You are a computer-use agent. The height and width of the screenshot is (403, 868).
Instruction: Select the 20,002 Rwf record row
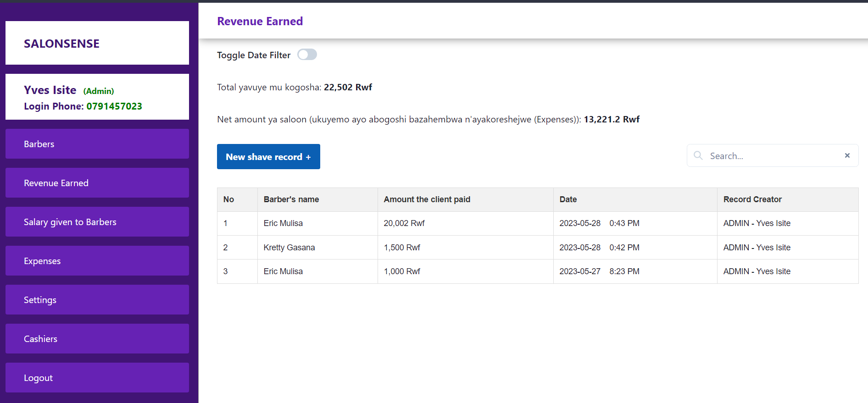pos(404,223)
